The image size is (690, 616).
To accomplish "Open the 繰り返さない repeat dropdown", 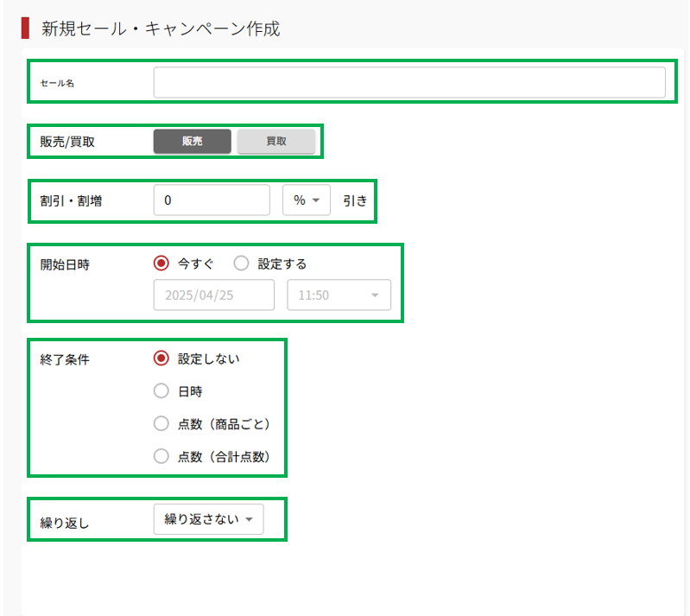I will 208,519.
